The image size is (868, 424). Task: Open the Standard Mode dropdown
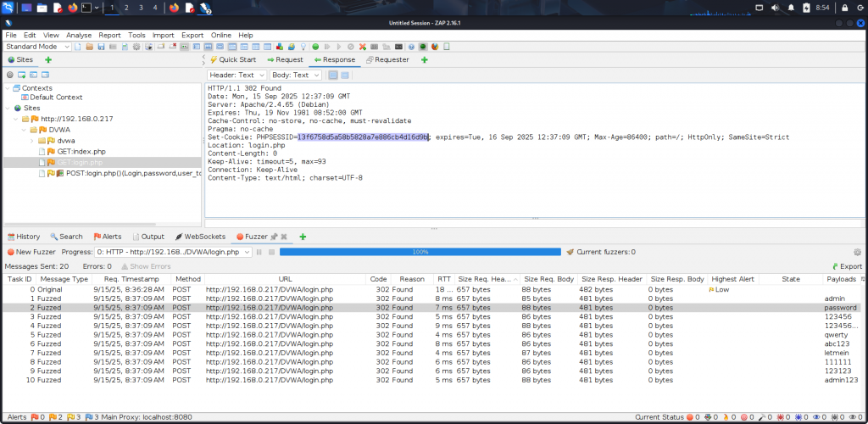[37, 47]
